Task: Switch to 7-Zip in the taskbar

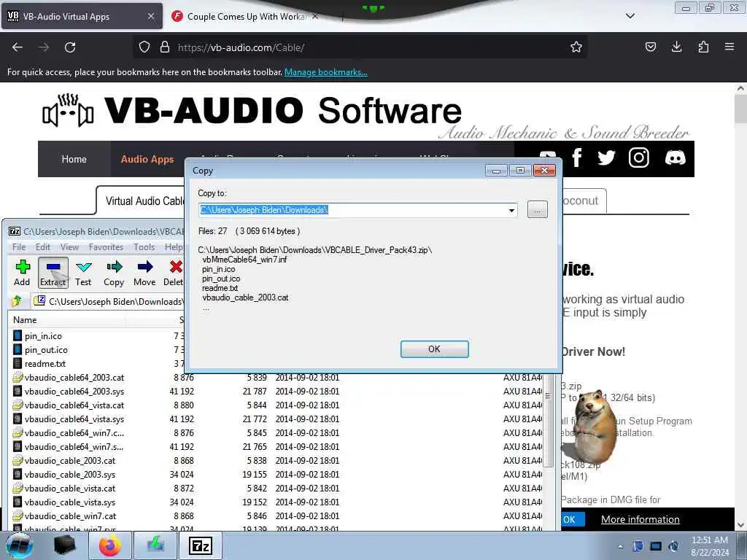Action: 200,545
